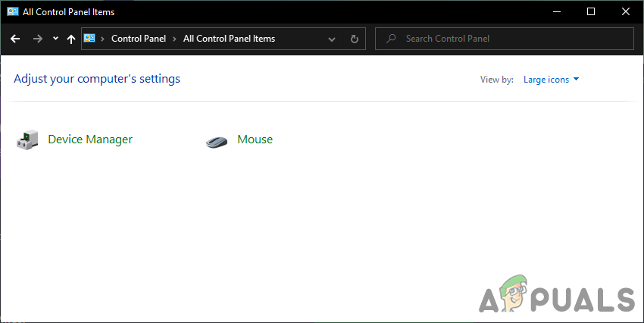
Task: Open the address bar history dropdown
Action: pyautogui.click(x=332, y=39)
